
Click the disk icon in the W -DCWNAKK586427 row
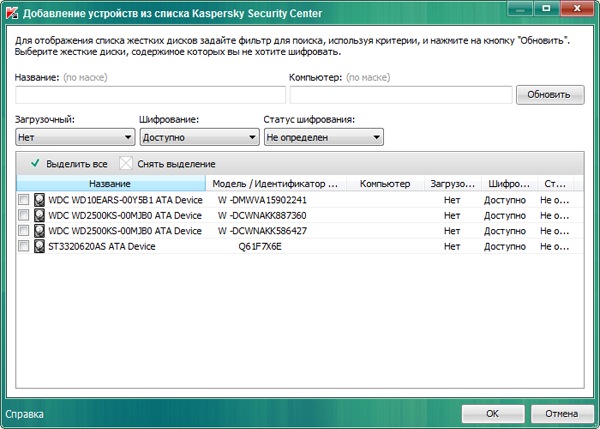(39, 231)
